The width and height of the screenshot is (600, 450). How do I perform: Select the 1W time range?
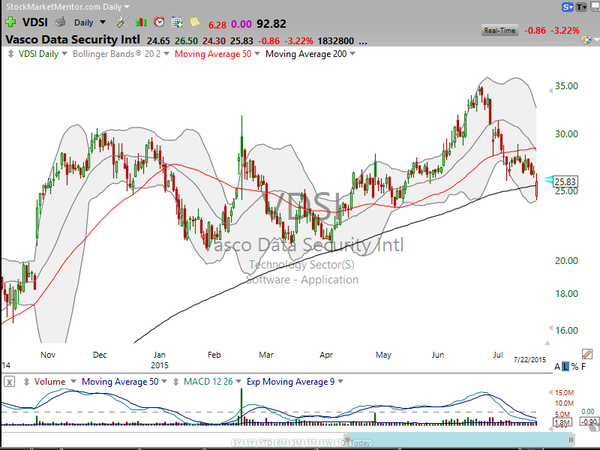pyautogui.click(x=327, y=443)
